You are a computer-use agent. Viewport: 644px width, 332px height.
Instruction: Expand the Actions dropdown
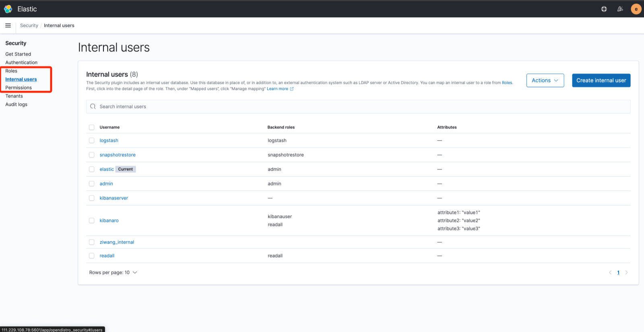click(545, 80)
